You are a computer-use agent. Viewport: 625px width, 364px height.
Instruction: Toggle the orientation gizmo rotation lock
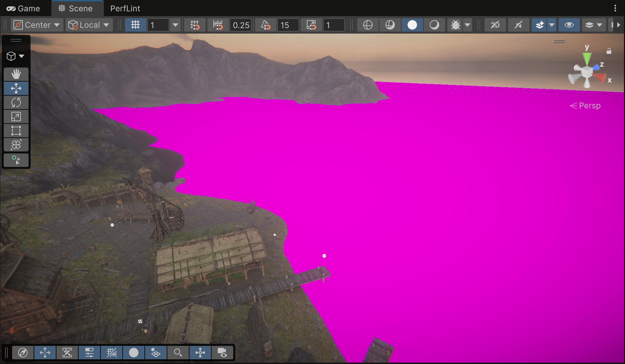pyautogui.click(x=609, y=51)
